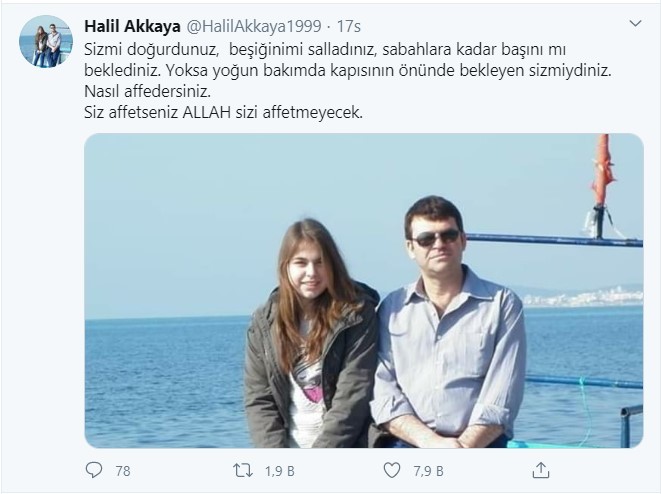Click the 7,9 B likes count
The height and width of the screenshot is (494, 661).
428,471
